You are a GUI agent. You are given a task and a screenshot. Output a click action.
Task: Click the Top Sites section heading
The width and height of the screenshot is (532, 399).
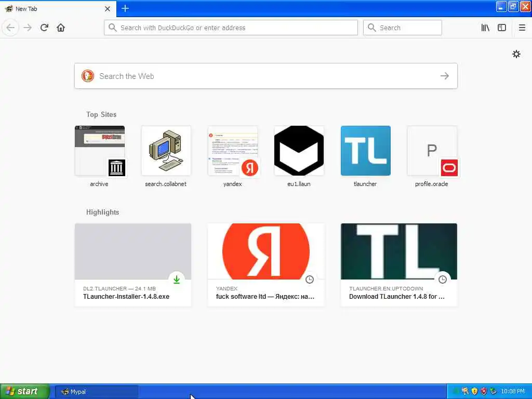[101, 115]
